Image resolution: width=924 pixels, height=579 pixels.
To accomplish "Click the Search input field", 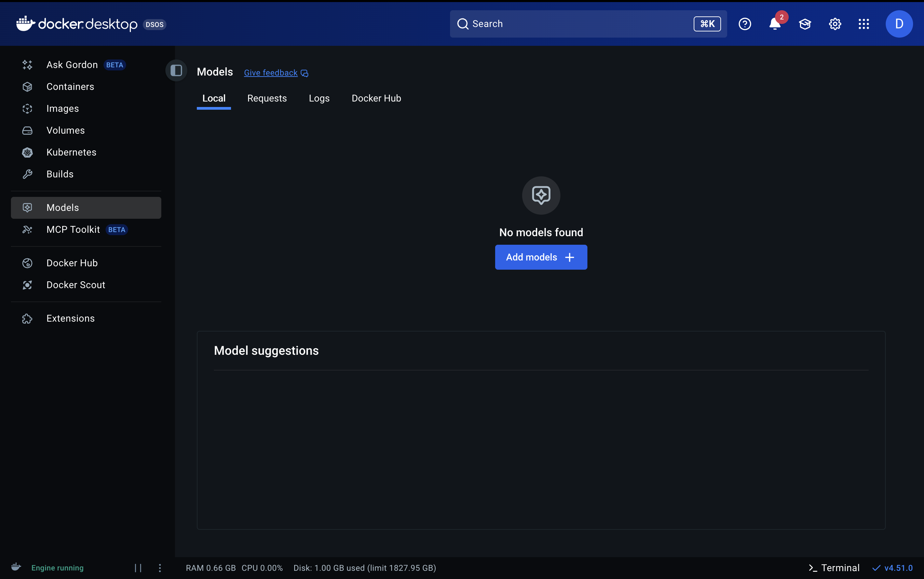I will pyautogui.click(x=574, y=24).
